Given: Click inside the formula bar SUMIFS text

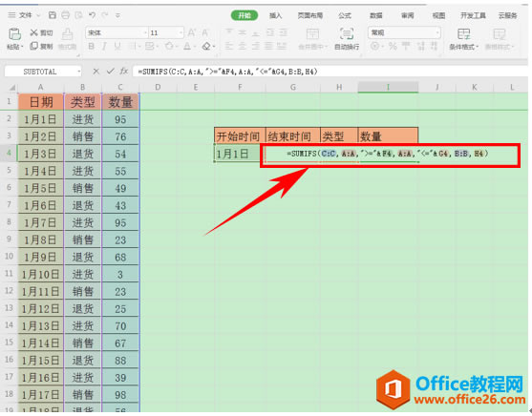Looking at the screenshot, I should click(x=227, y=72).
